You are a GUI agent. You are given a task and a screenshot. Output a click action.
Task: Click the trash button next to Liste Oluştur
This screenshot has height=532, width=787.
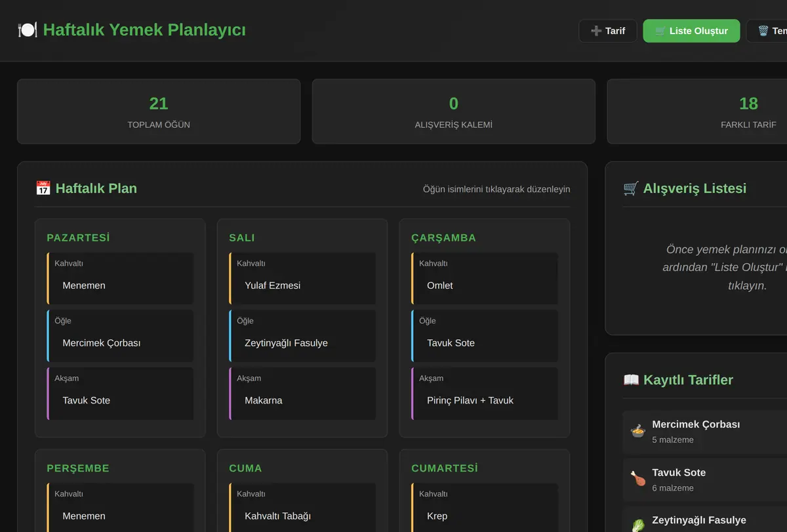point(767,31)
